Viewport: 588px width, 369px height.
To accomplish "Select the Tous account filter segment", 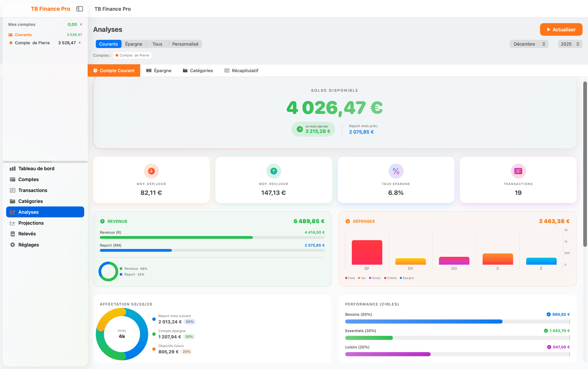I will pos(157,44).
